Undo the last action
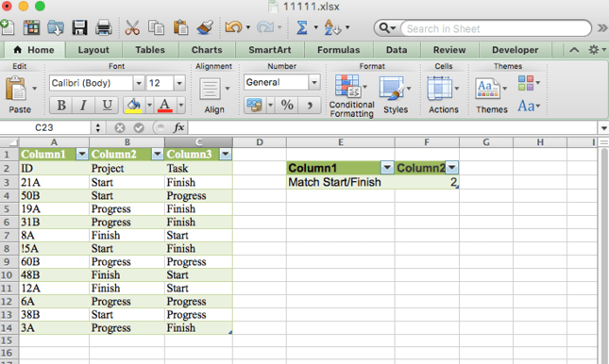 click(233, 27)
